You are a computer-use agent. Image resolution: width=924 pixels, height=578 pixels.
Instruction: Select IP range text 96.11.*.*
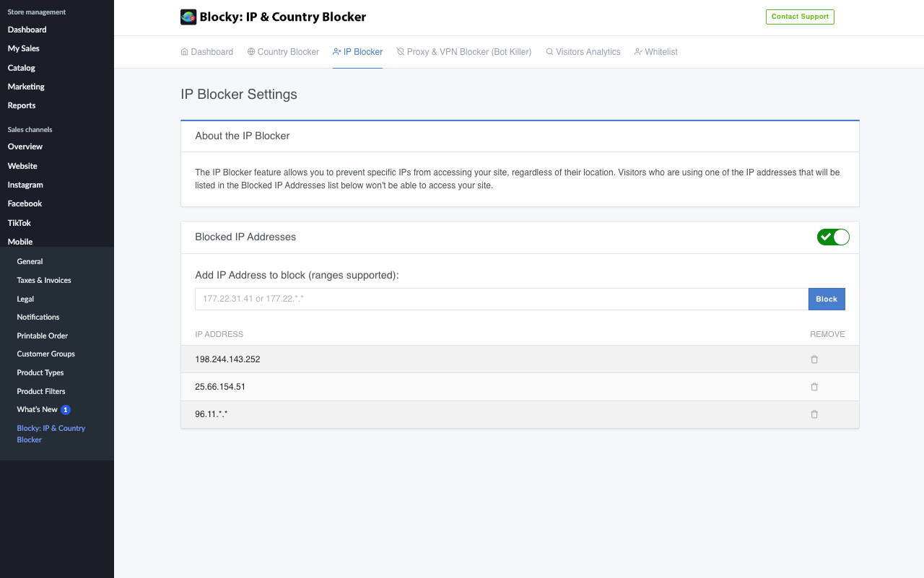click(x=212, y=414)
